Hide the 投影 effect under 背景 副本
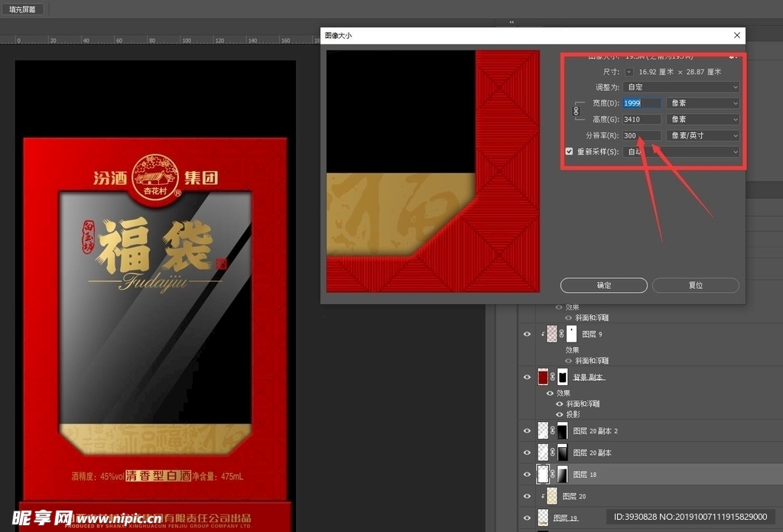Screen dimensions: 783x532 (559, 414)
